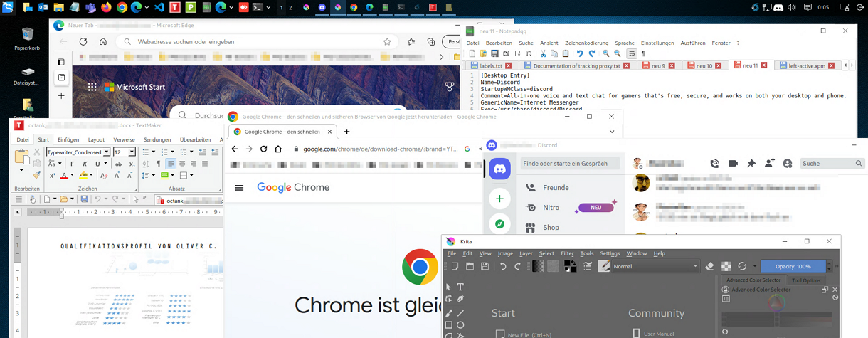This screenshot has height=338, width=868.
Task: Click the TextMaker quick-access save icon
Action: pos(84,199)
